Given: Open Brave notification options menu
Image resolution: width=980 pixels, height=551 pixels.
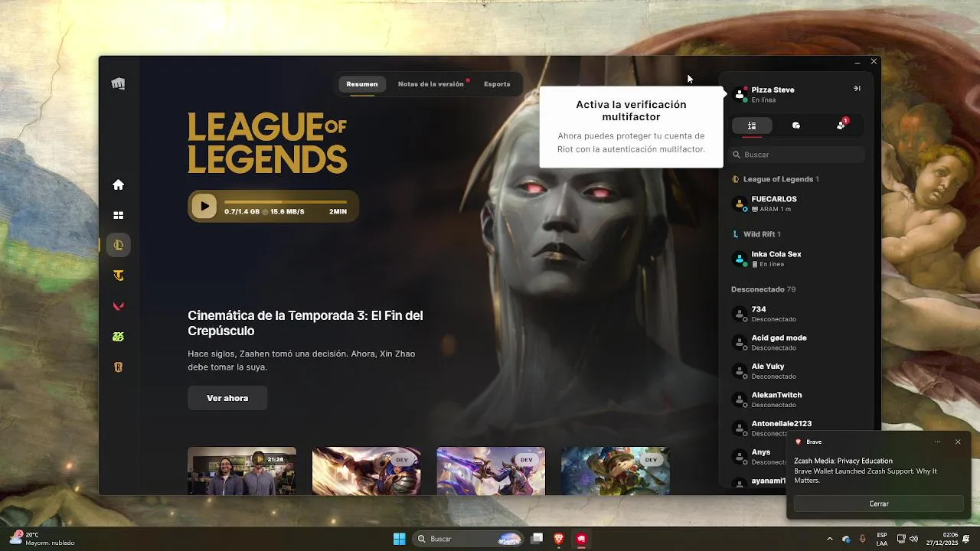Looking at the screenshot, I should point(937,442).
